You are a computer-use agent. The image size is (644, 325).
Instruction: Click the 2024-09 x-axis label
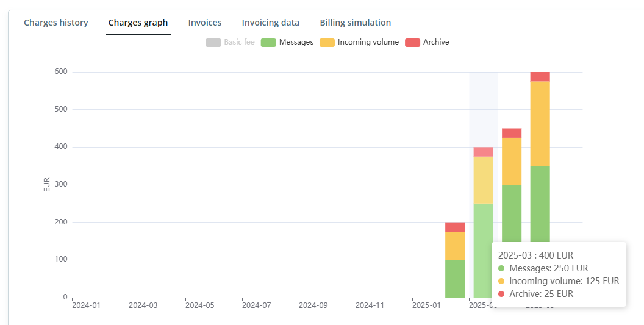[313, 305]
